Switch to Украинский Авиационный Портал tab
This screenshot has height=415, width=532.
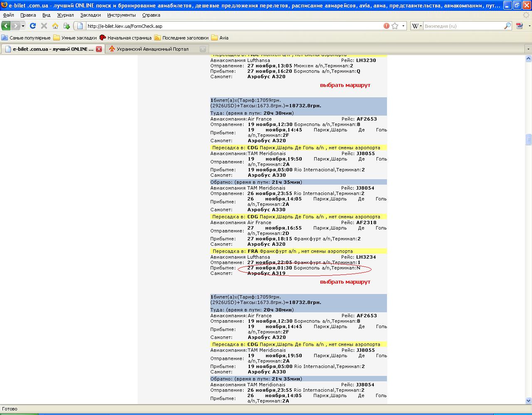(x=152, y=49)
